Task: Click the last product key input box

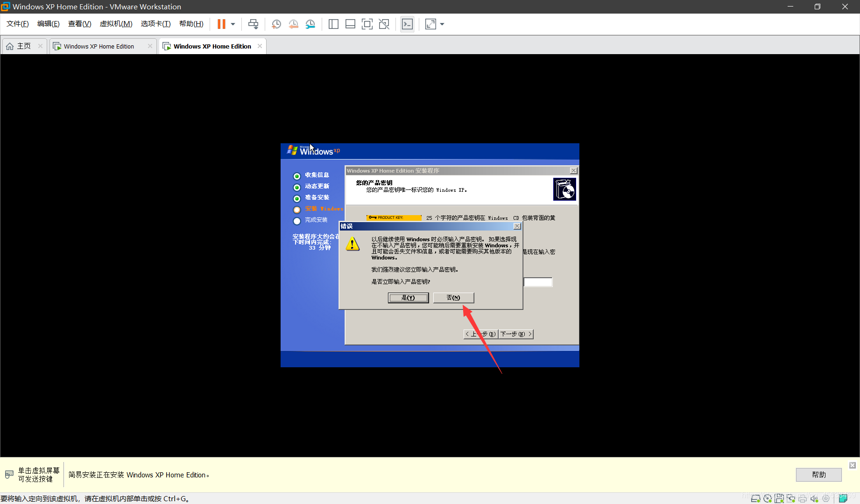Action: [538, 282]
